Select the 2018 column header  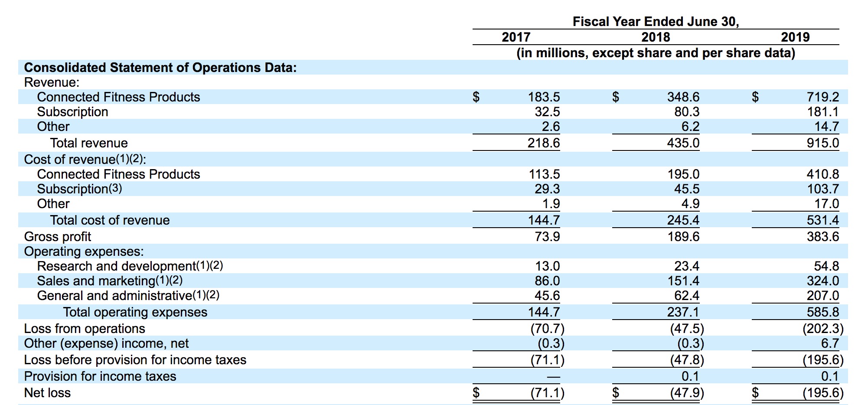tap(656, 37)
